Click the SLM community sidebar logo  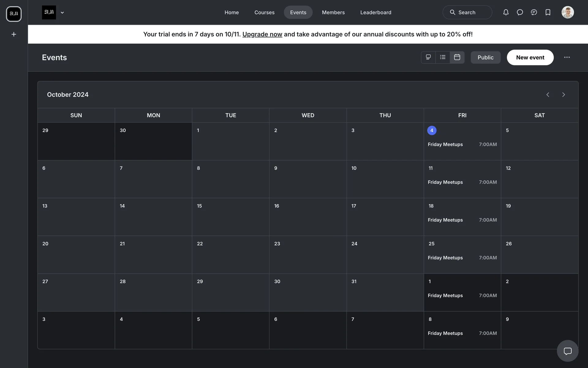click(14, 14)
